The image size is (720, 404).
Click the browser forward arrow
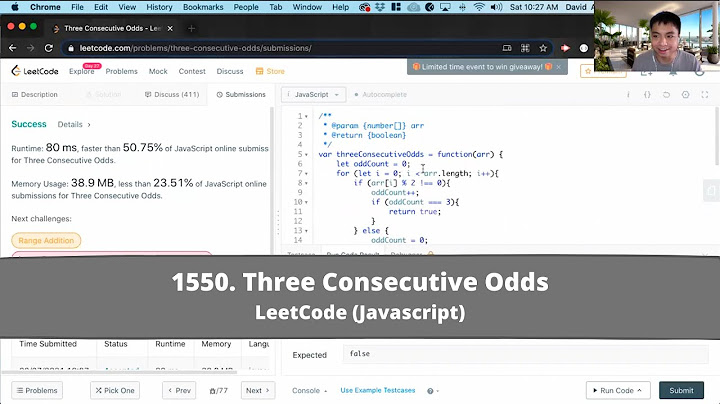[30, 48]
